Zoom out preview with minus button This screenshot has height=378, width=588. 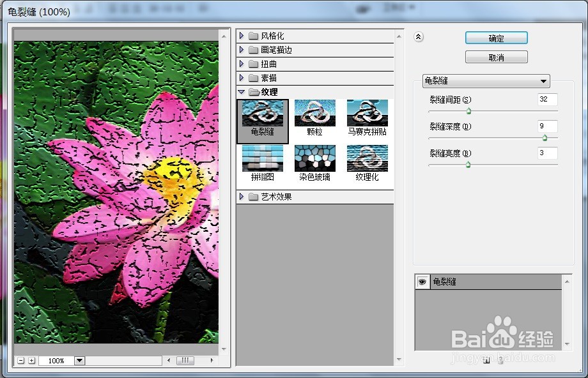[21, 360]
